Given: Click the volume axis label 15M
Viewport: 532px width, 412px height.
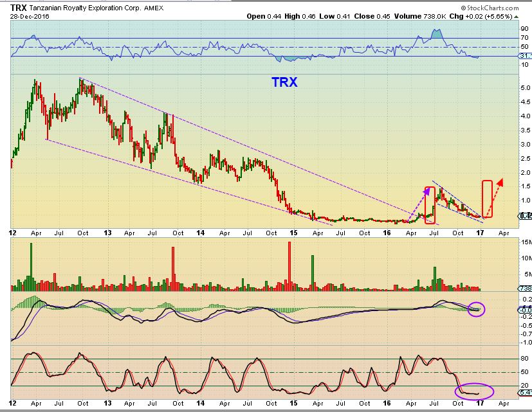Looking at the screenshot, I should pos(526,242).
